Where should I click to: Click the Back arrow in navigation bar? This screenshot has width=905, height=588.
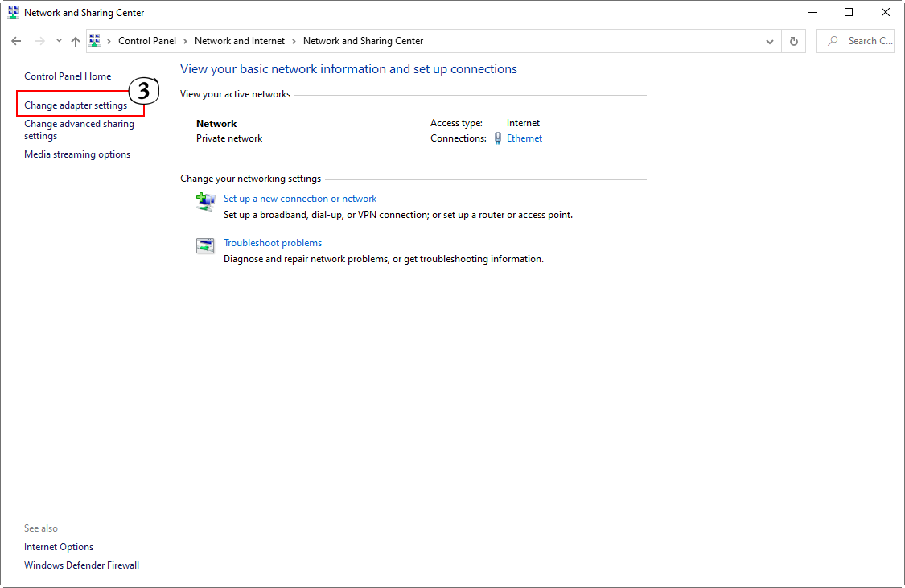click(x=16, y=41)
